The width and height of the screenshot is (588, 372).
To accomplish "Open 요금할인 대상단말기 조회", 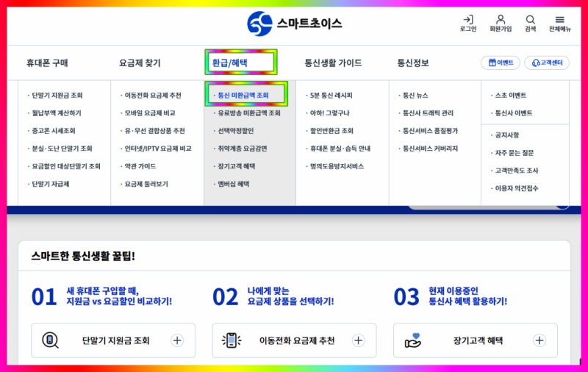I will click(66, 166).
